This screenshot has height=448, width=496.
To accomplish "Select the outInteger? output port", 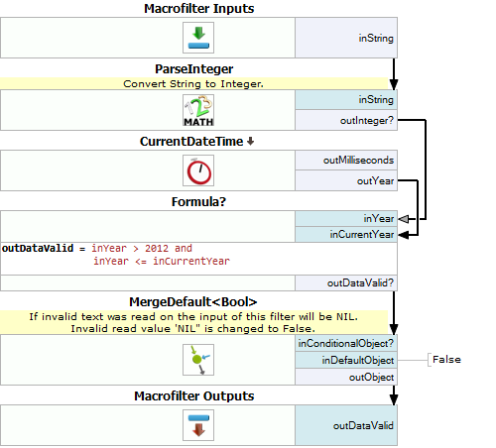I will [x=346, y=120].
